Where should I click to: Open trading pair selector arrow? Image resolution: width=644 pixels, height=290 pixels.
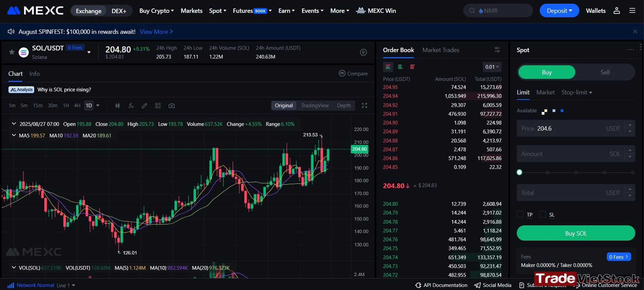point(89,52)
